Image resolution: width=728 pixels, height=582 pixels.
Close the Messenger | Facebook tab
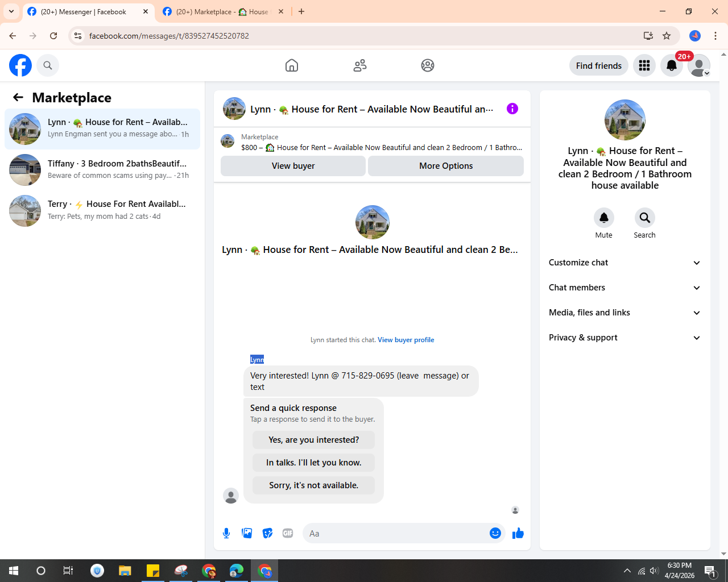point(146,11)
